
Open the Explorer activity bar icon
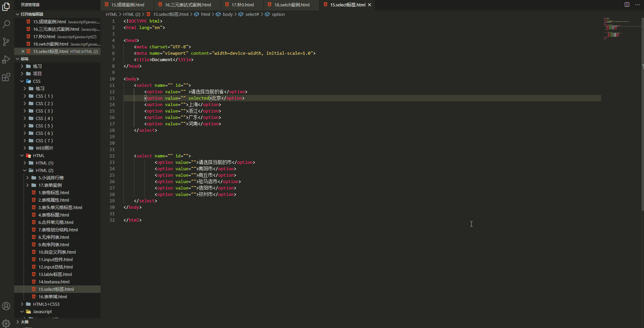(x=6, y=7)
